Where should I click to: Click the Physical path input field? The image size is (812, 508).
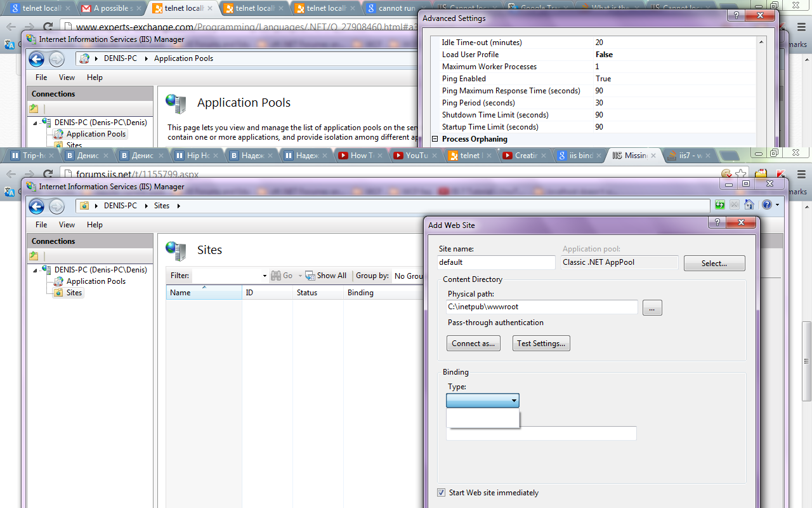click(x=542, y=307)
